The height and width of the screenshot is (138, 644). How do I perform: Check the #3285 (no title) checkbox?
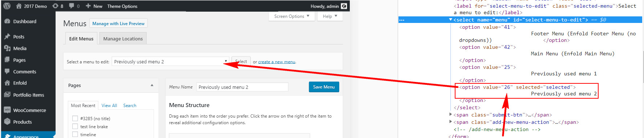[x=75, y=118]
